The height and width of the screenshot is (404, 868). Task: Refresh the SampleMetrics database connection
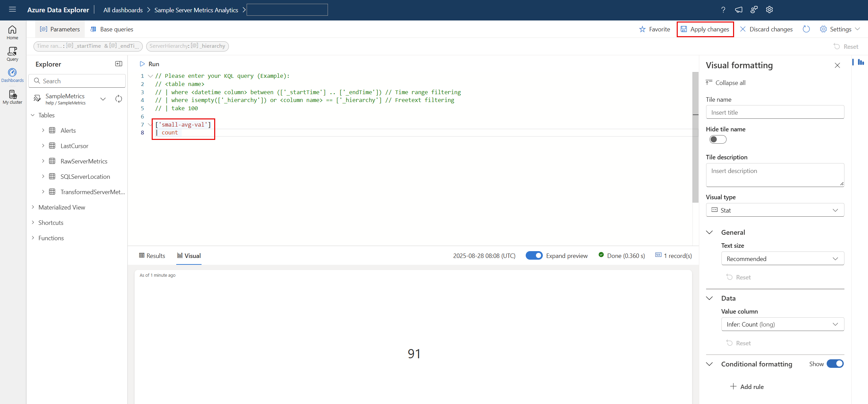119,99
